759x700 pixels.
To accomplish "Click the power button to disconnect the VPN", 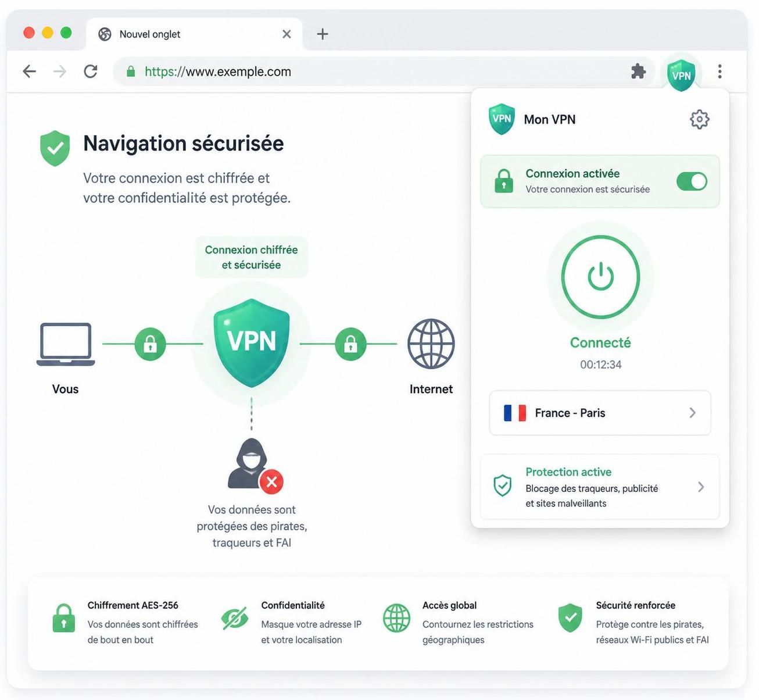I will (600, 277).
